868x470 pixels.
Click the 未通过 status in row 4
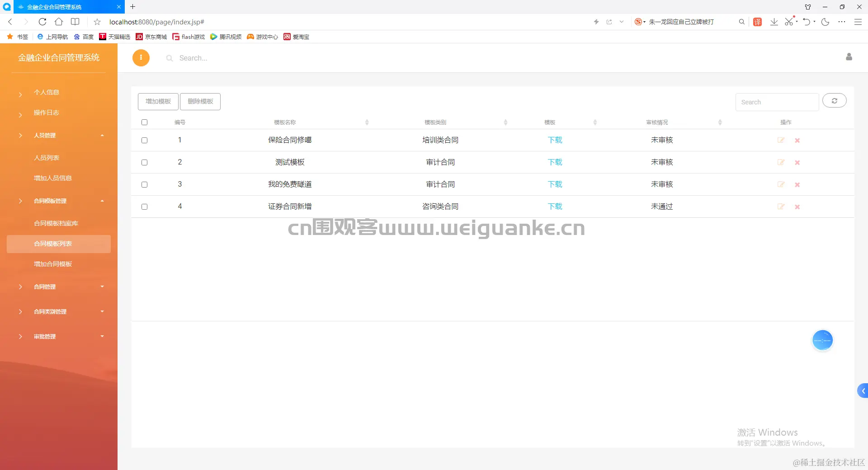point(662,207)
